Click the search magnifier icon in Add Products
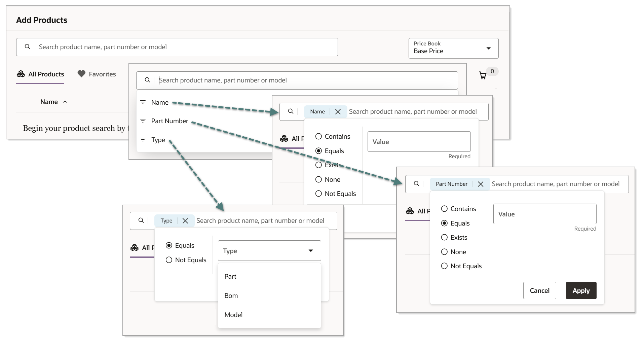The height and width of the screenshot is (344, 644). point(28,47)
